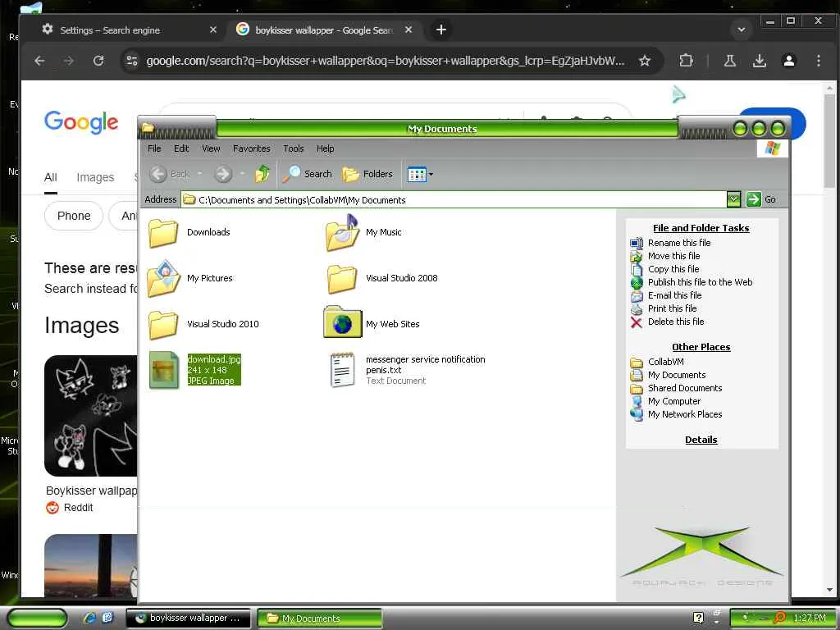Screen dimensions: 840x630
Task: Open a new Chrome tab
Action: (441, 30)
